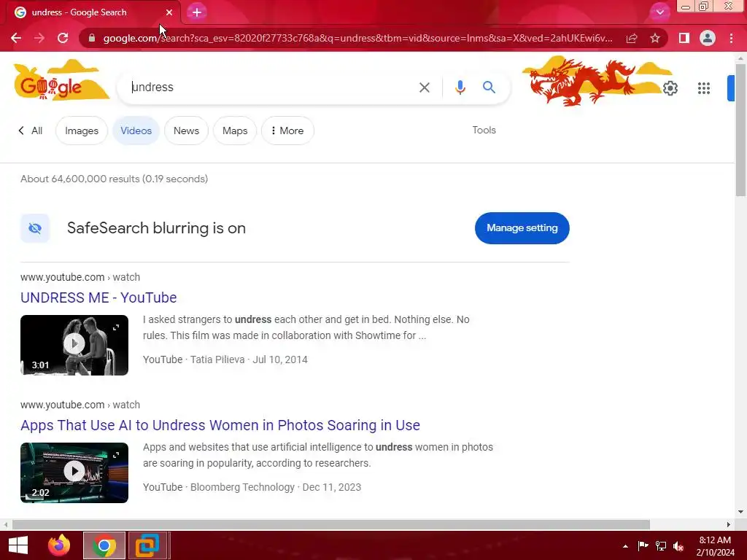Image resolution: width=747 pixels, height=560 pixels.
Task: Select the Videos tab
Action: coord(136,131)
